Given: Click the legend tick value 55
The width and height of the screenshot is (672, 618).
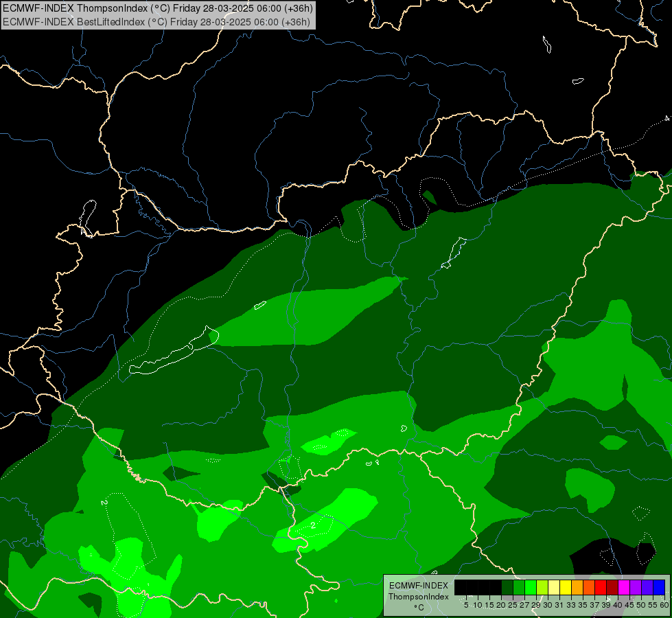Looking at the screenshot, I should pos(653,605).
